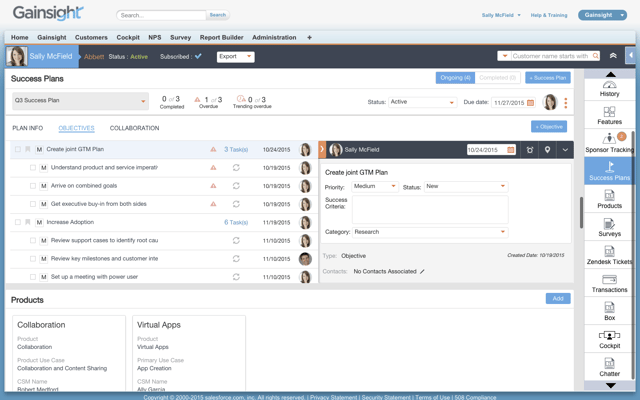This screenshot has height=400, width=640.
Task: Open the Gainsight app switcher dropdown
Action: coord(602,15)
